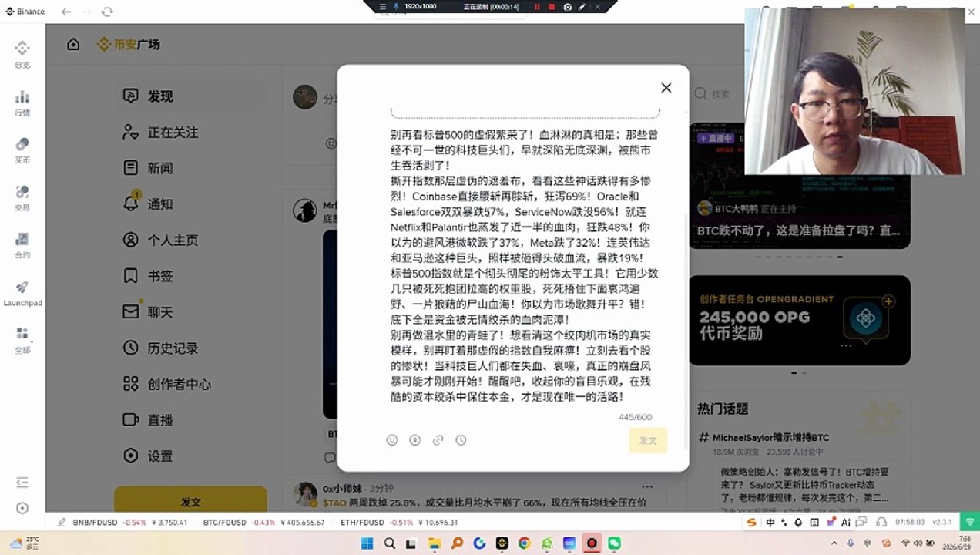This screenshot has width=980, height=555.
Task: Collapse the sidebar with the list icon
Action: [22, 483]
